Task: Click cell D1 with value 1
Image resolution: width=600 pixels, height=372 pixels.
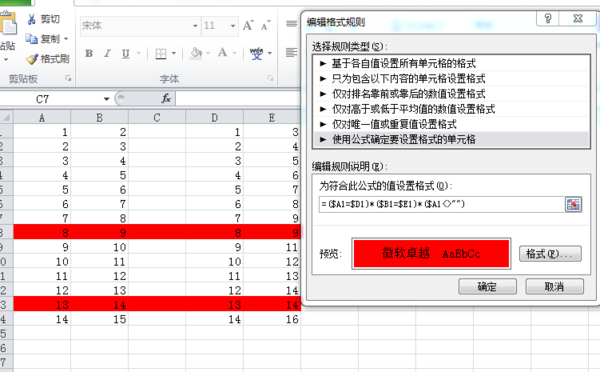Action: [214, 132]
